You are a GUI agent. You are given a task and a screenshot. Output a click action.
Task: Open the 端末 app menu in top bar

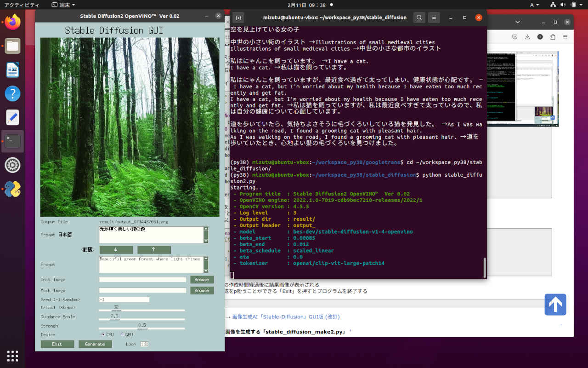(x=63, y=5)
